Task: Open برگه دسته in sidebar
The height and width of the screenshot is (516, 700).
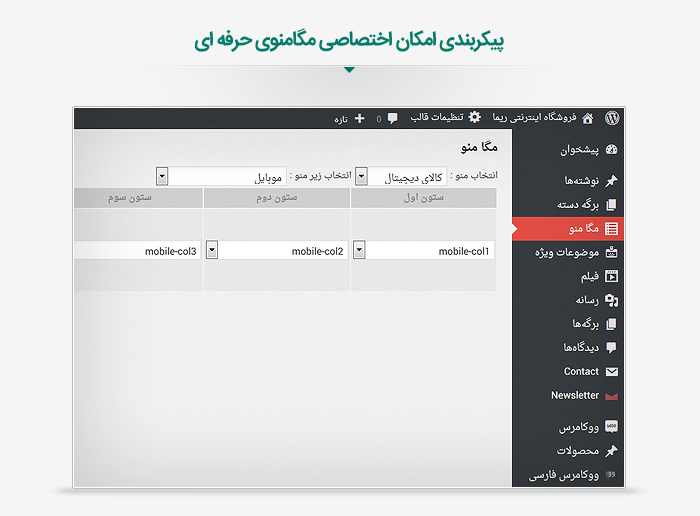Action: pos(578,205)
